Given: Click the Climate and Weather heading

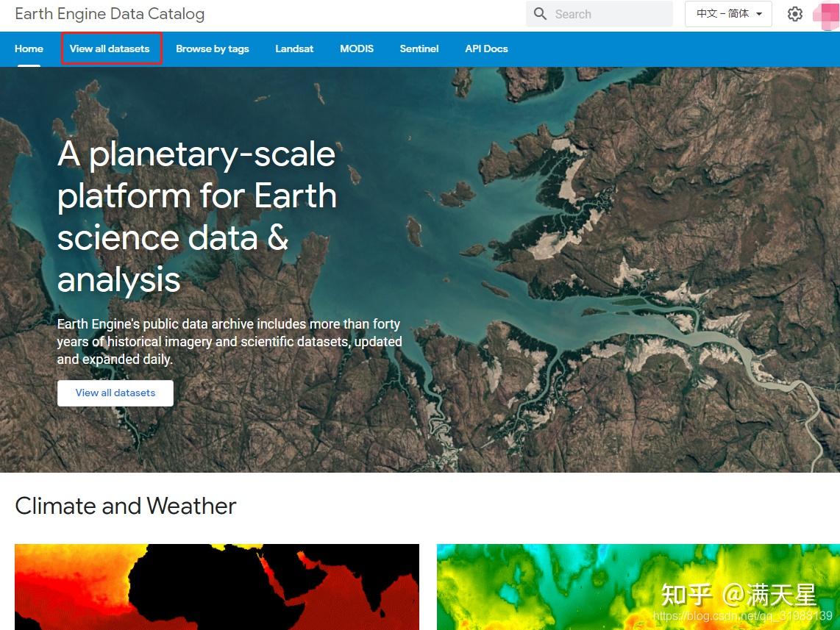Looking at the screenshot, I should (x=125, y=506).
